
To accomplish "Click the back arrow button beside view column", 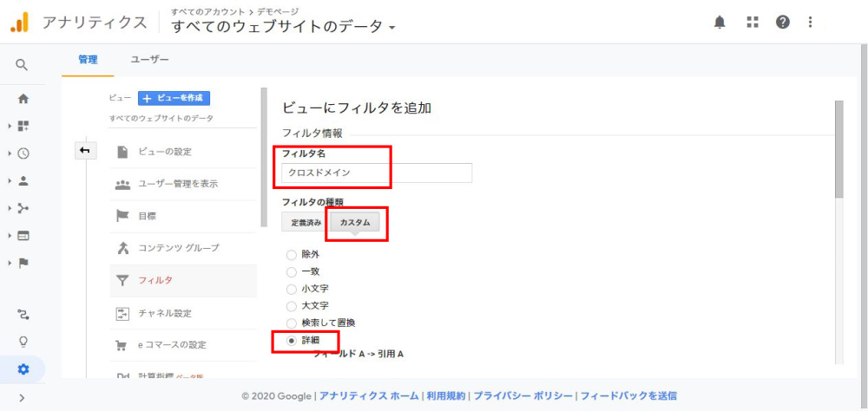I will [x=84, y=151].
